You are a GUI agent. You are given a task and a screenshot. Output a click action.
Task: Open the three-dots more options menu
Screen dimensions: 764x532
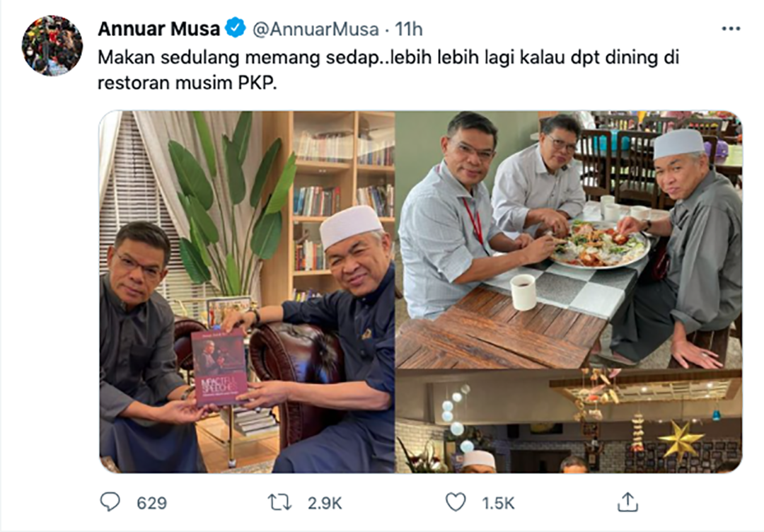point(731,29)
